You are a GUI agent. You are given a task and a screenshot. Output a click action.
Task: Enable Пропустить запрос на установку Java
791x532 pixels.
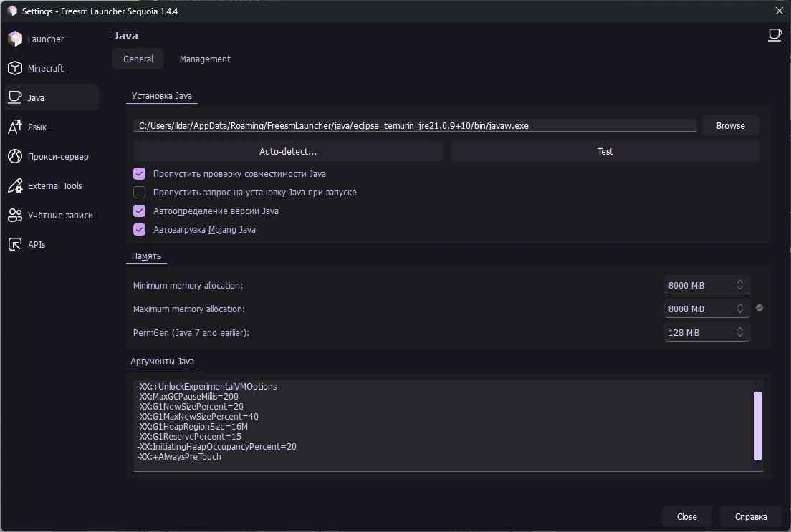[x=140, y=193]
